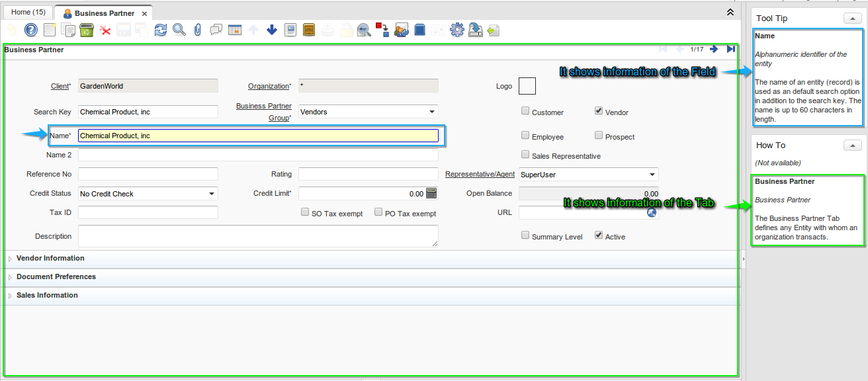Refresh the record with the circular arrows icon

pos(160,30)
